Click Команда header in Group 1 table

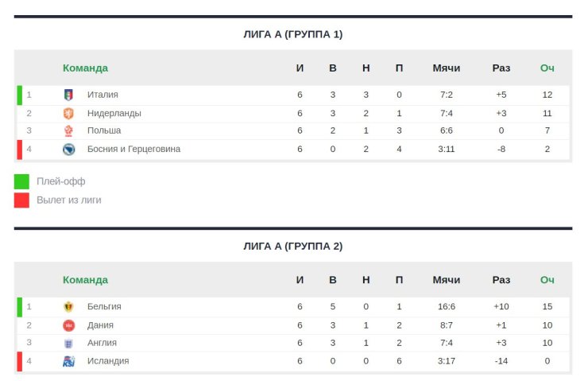85,68
